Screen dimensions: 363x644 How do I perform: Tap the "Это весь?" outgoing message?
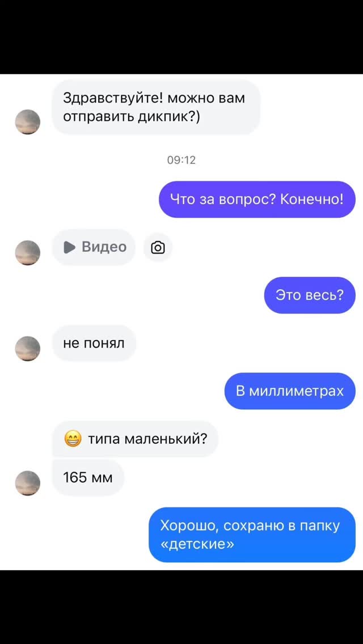click(x=310, y=295)
